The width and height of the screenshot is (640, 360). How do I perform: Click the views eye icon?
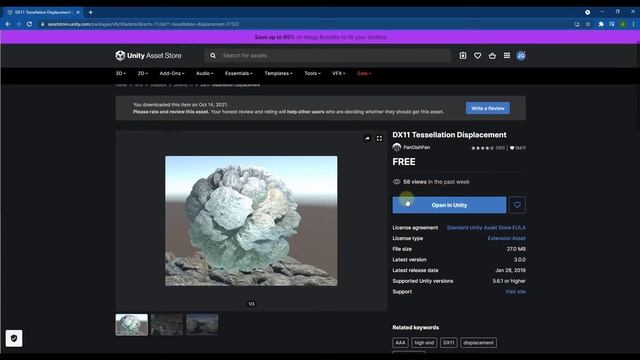[396, 182]
